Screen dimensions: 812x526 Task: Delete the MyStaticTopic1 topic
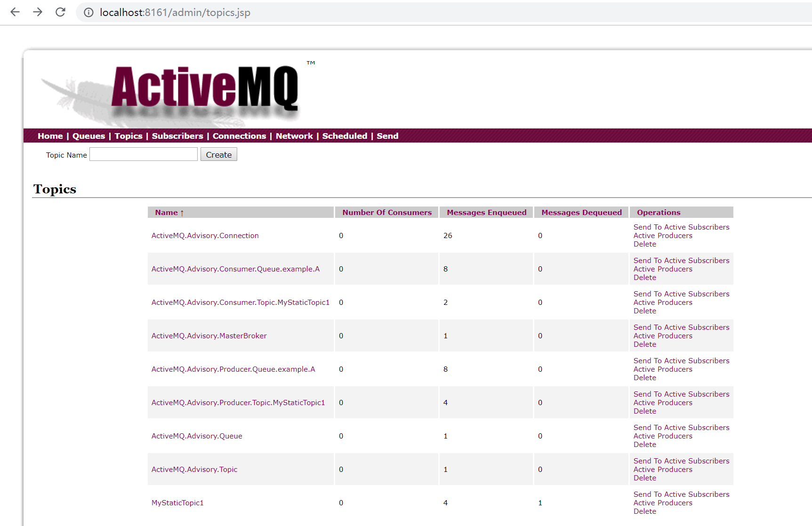[645, 511]
